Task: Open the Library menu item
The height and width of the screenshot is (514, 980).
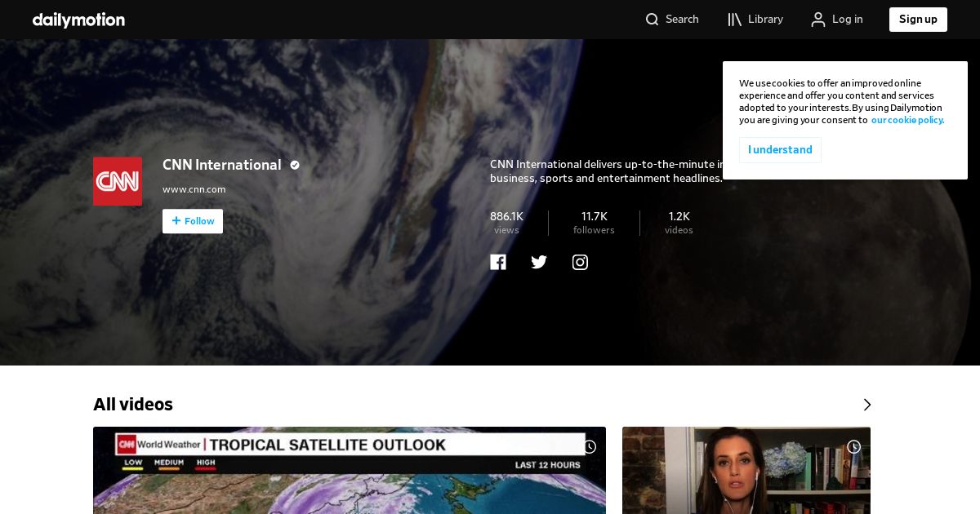Action: pyautogui.click(x=755, y=20)
